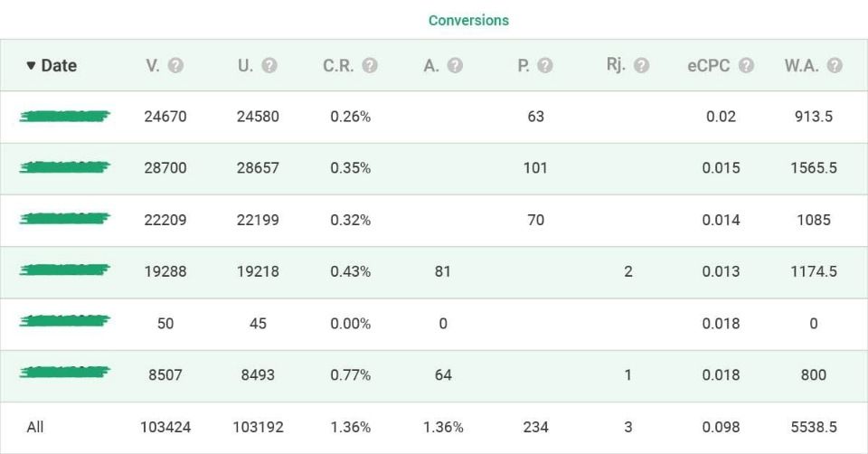
Task: Select the row with 24670 visits
Action: click(x=434, y=117)
